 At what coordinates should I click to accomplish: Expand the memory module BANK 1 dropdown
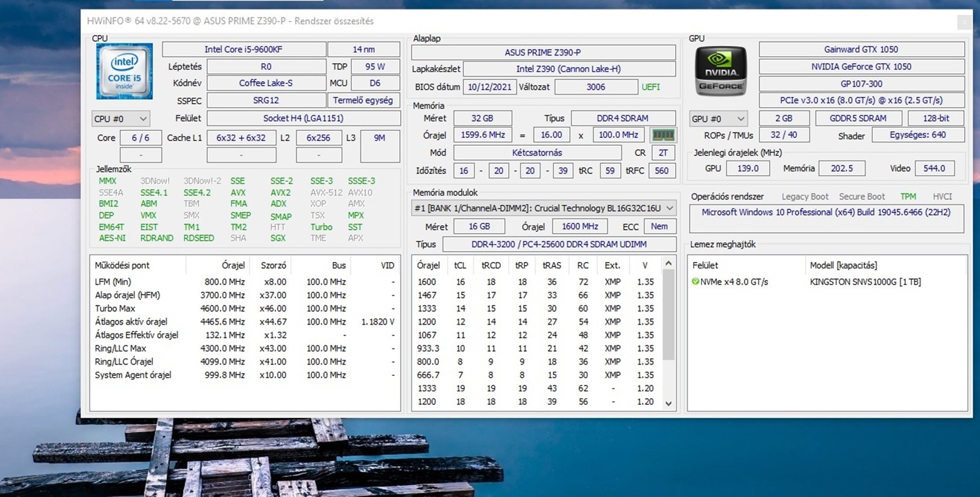click(x=544, y=208)
